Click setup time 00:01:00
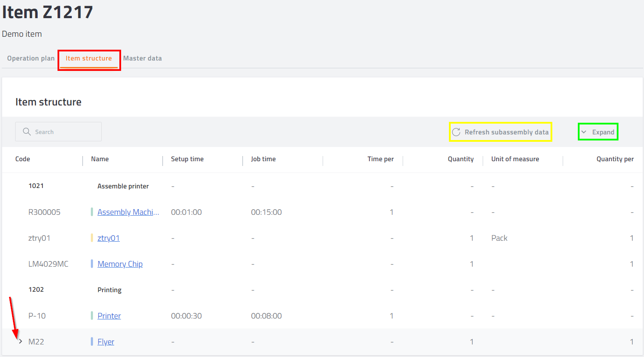 (186, 212)
